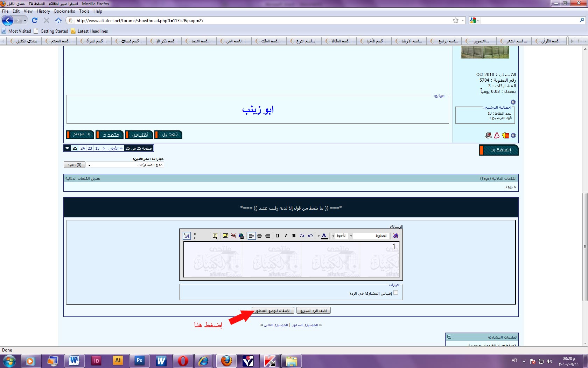Apply italic formatting in reply editor
The width and height of the screenshot is (588, 368).
(286, 236)
